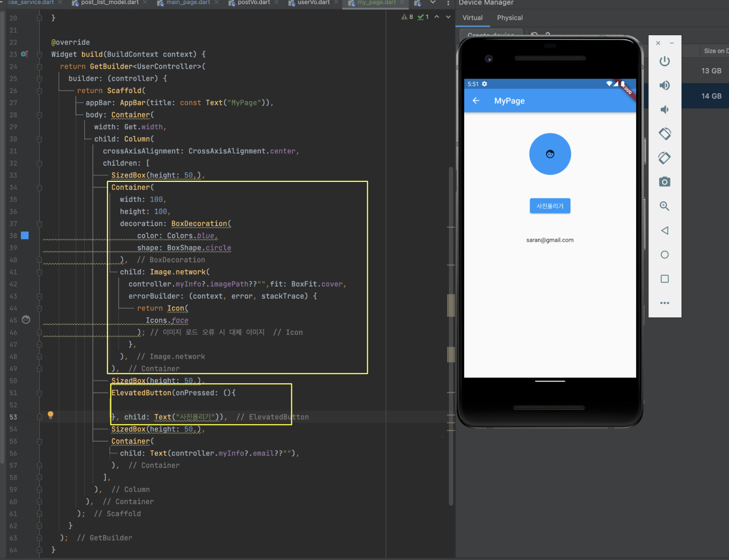Click the emulator volume down icon
Screen dimensions: 729x560
(x=664, y=110)
